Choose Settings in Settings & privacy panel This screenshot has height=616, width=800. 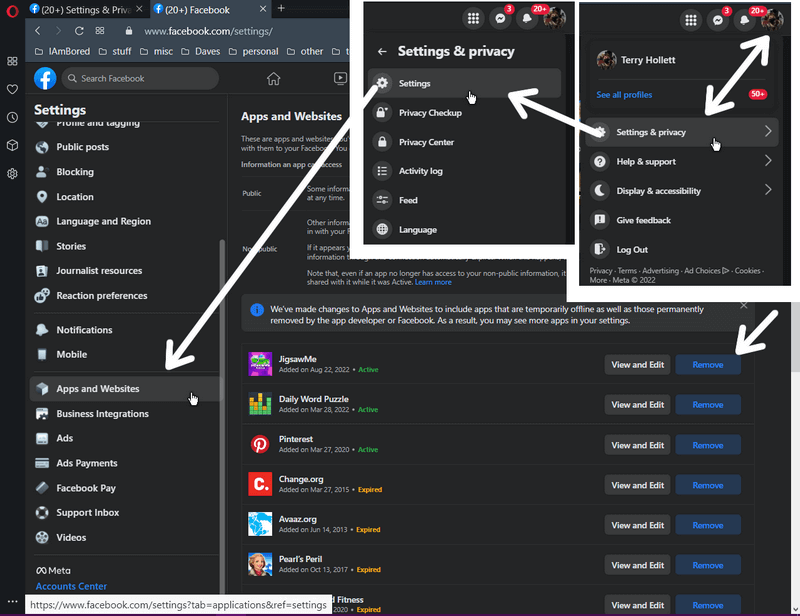[x=464, y=83]
